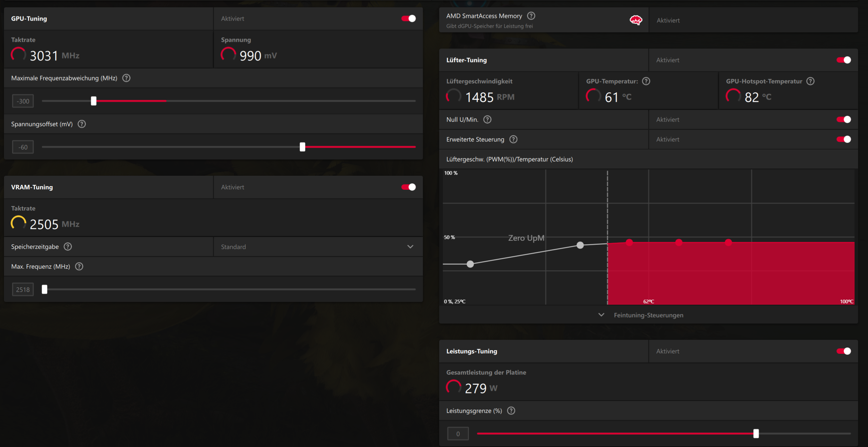Image resolution: width=868 pixels, height=447 pixels.
Task: Disable the GPU-Tuning toggle
Action: [x=409, y=19]
